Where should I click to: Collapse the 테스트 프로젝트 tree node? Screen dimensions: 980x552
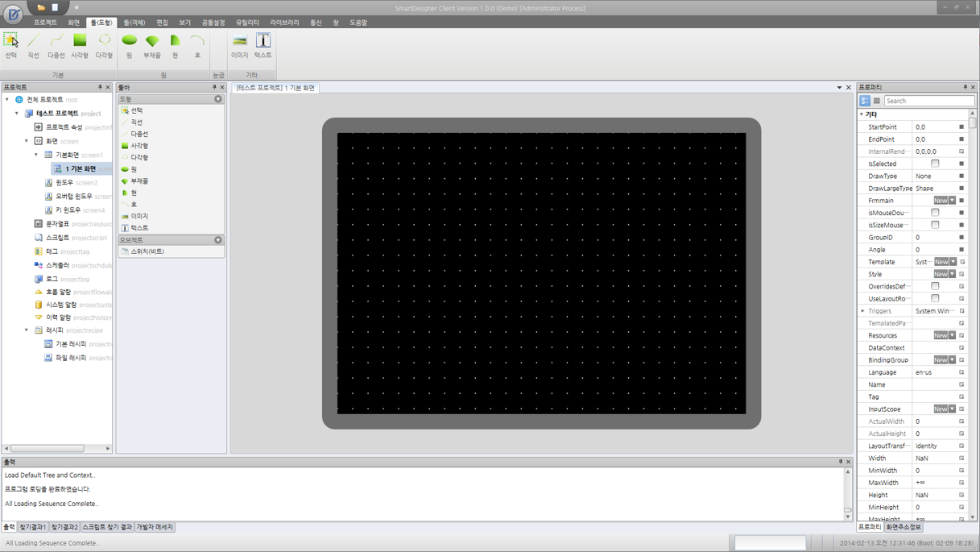[17, 114]
